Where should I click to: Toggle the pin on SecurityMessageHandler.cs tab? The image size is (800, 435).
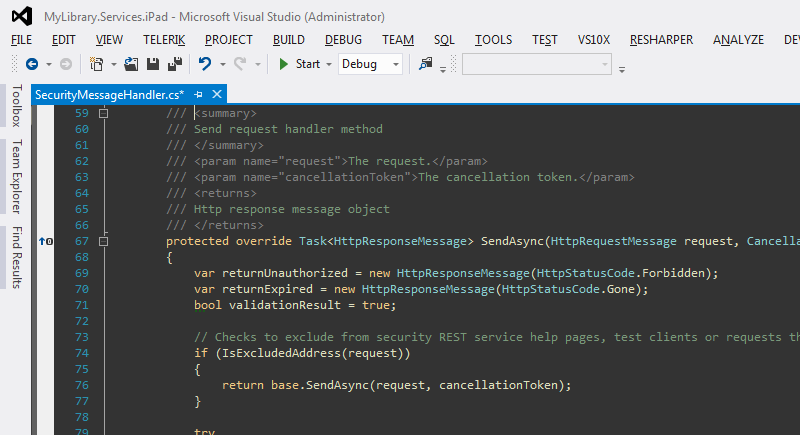(x=198, y=94)
